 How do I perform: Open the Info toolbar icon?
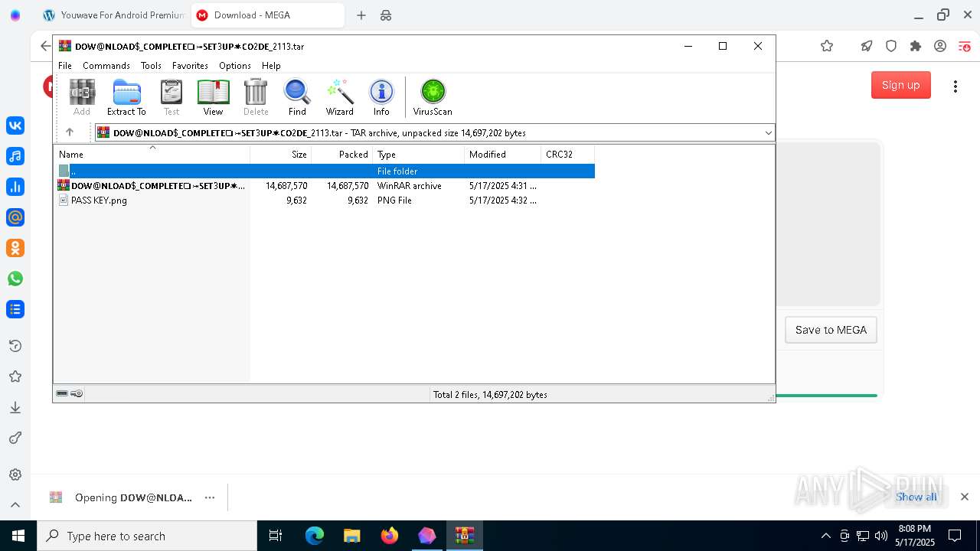(x=381, y=98)
